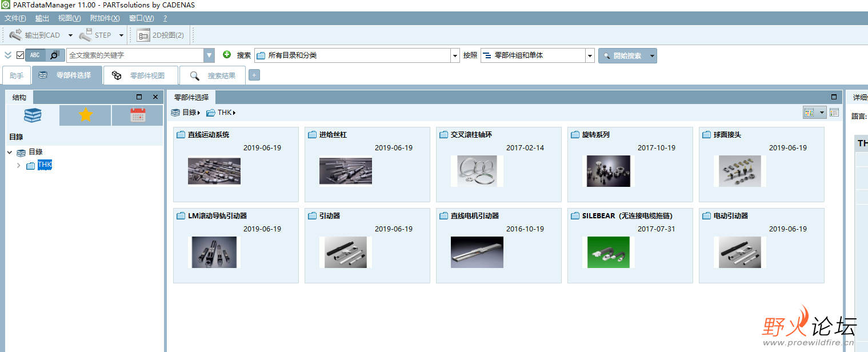
Task: Select the 目錄 root tree item
Action: [35, 152]
